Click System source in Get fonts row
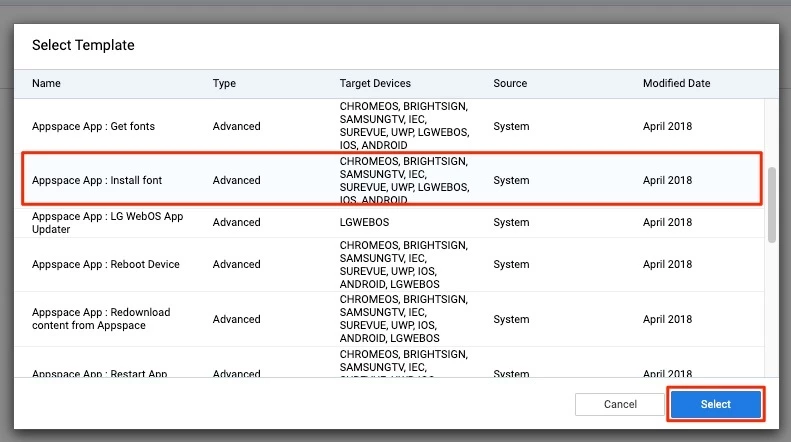This screenshot has height=442, width=791. point(511,126)
